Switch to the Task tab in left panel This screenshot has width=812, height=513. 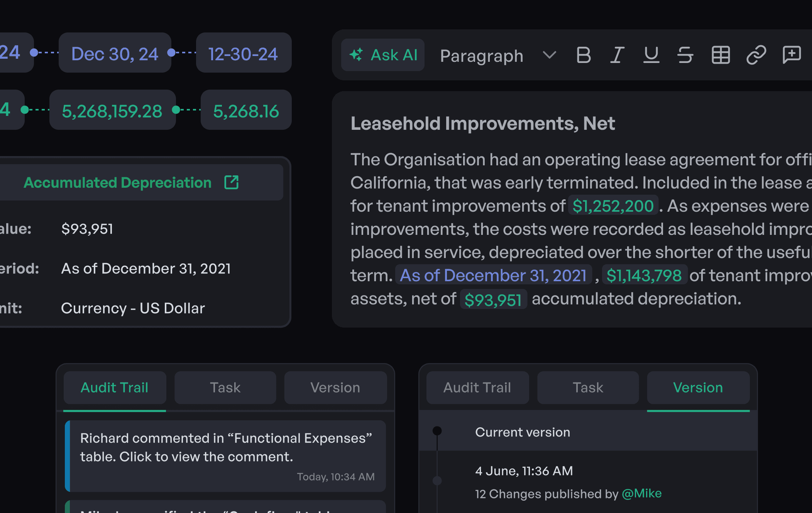pyautogui.click(x=225, y=387)
